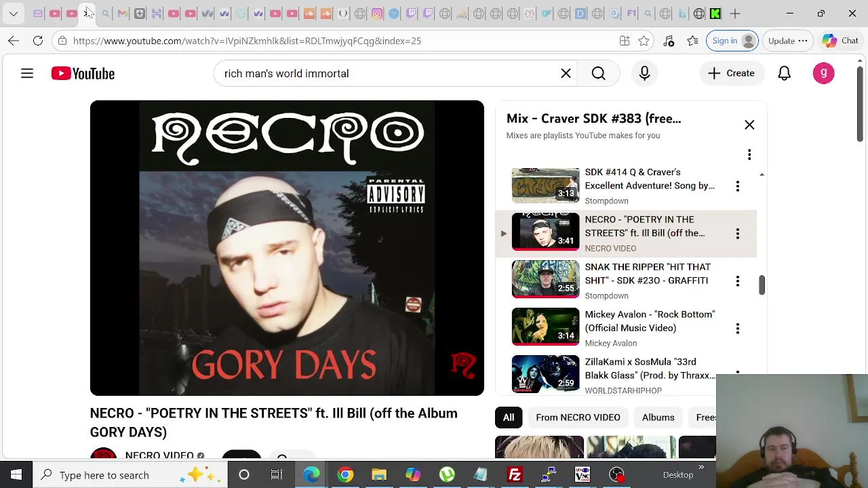Open a new browser tab with plus
This screenshot has width=868, height=488.
point(734,14)
